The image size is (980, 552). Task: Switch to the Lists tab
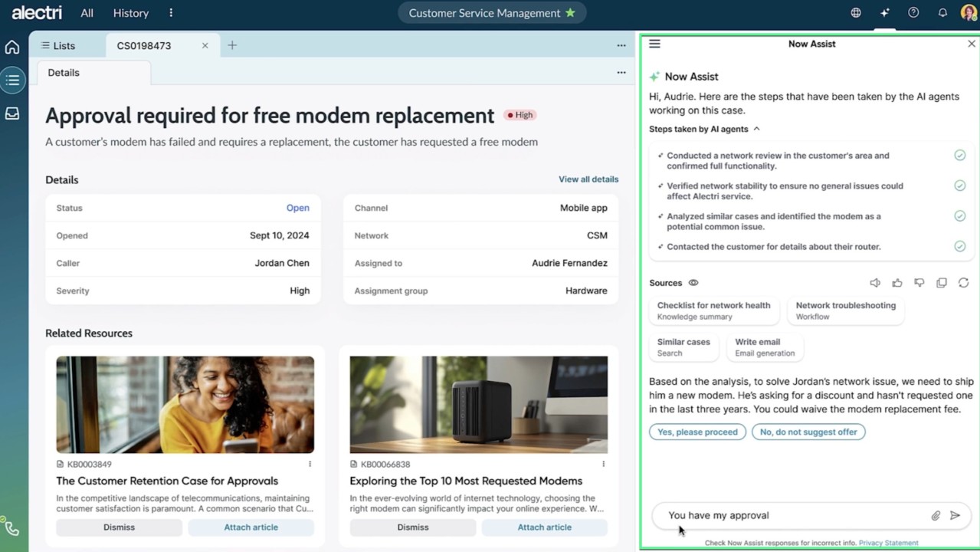pyautogui.click(x=59, y=46)
